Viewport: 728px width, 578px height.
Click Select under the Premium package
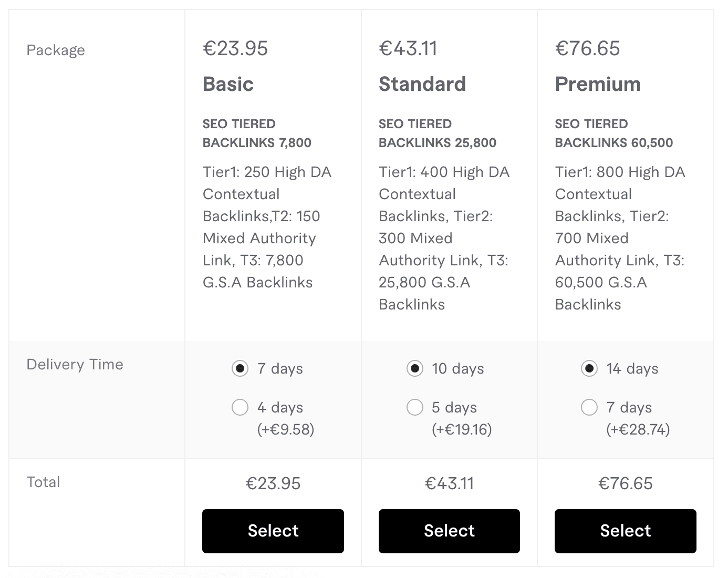pos(625,531)
